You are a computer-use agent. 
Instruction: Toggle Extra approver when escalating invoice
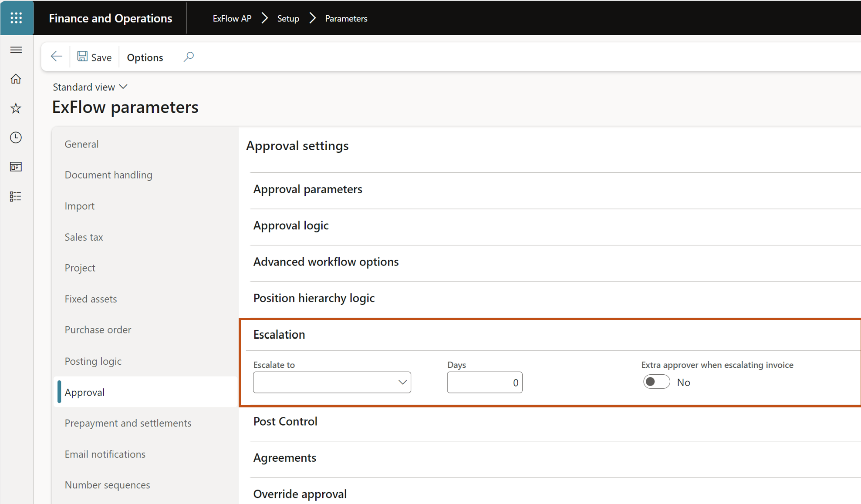click(656, 382)
